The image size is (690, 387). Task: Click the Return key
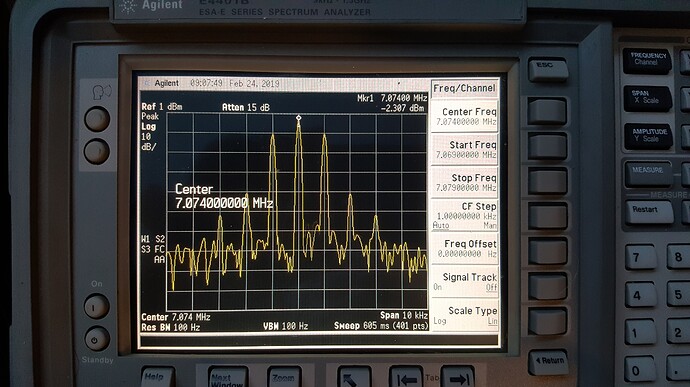(548, 362)
